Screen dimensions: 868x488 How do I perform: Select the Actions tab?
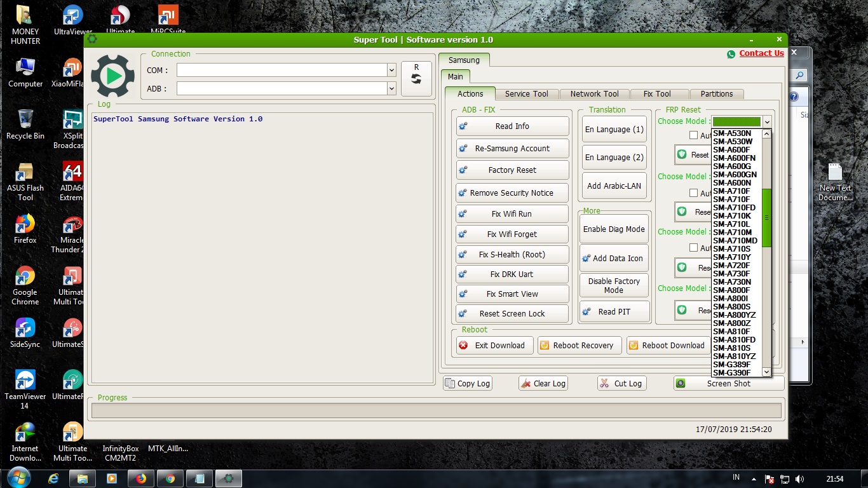click(x=470, y=93)
